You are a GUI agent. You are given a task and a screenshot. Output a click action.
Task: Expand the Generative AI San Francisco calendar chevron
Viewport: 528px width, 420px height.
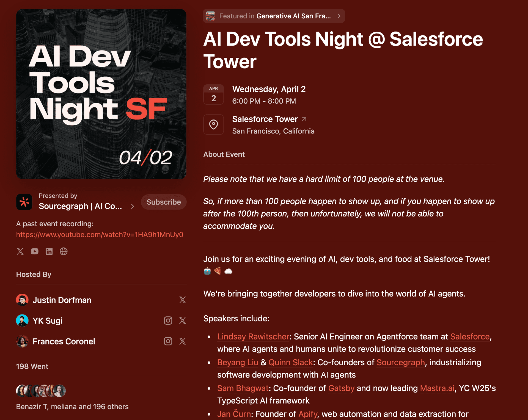point(339,16)
